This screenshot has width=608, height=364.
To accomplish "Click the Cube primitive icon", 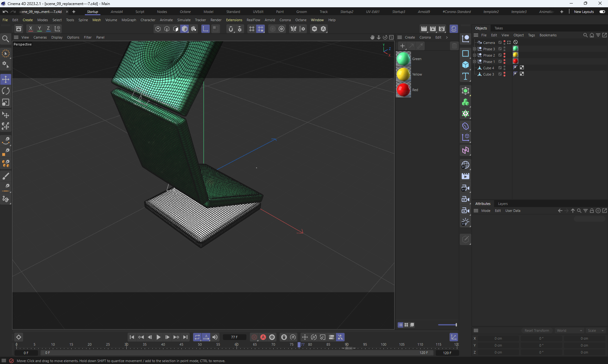I will [465, 65].
